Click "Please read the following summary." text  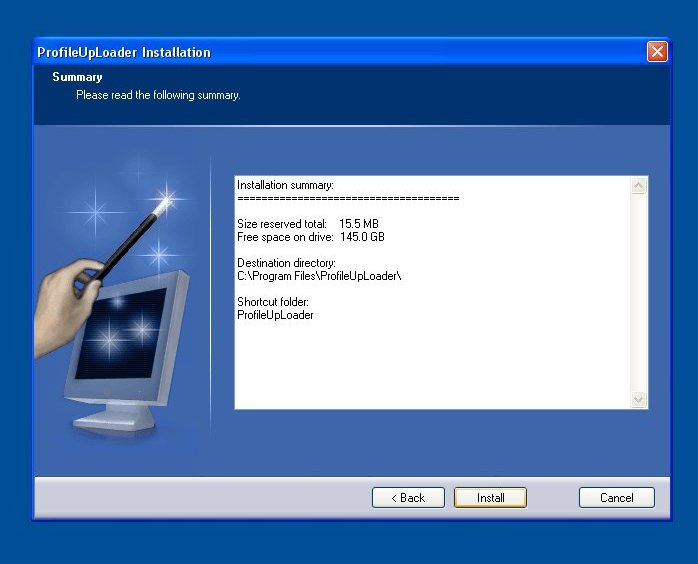[x=158, y=95]
